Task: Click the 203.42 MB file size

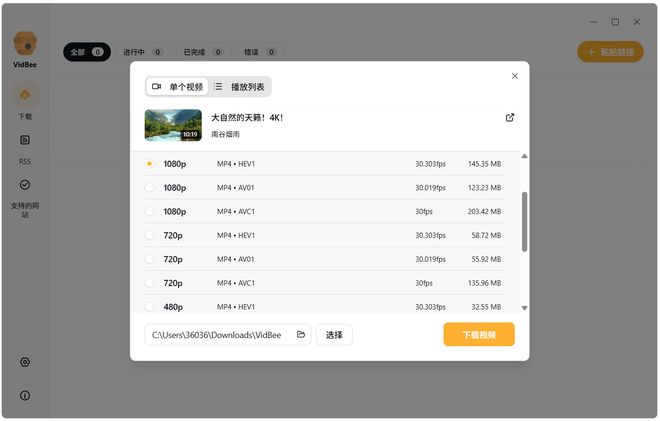Action: click(x=484, y=211)
